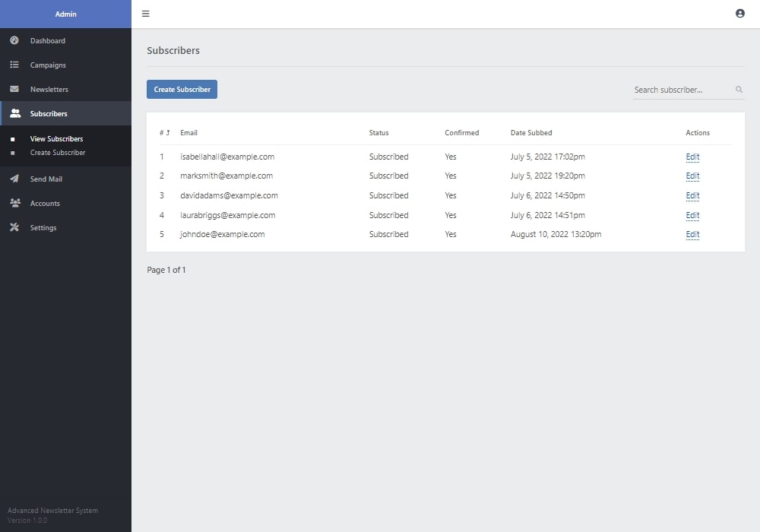Screen dimensions: 760x532
Task: Click the Accounts group icon
Action: pyautogui.click(x=15, y=202)
